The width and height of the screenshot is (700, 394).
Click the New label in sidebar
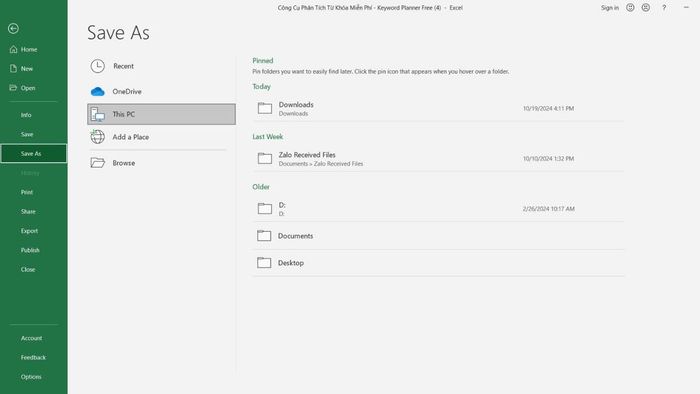coord(27,69)
